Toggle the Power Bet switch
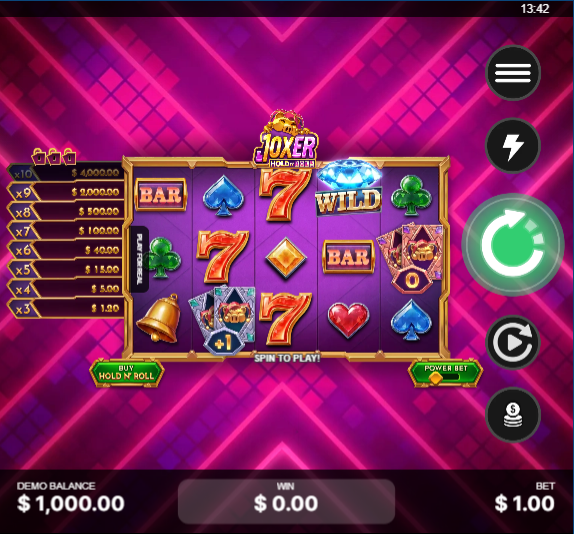Image resolution: width=574 pixels, height=534 pixels. [446, 374]
